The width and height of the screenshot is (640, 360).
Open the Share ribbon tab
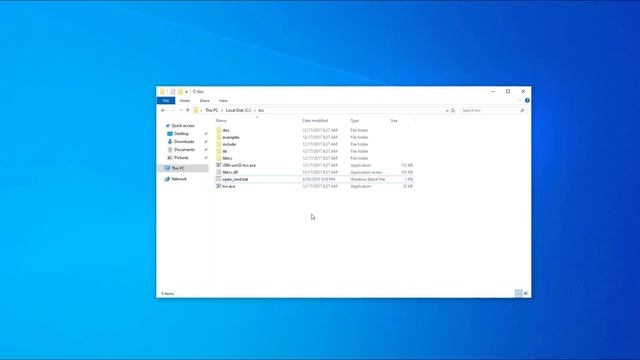pos(204,100)
